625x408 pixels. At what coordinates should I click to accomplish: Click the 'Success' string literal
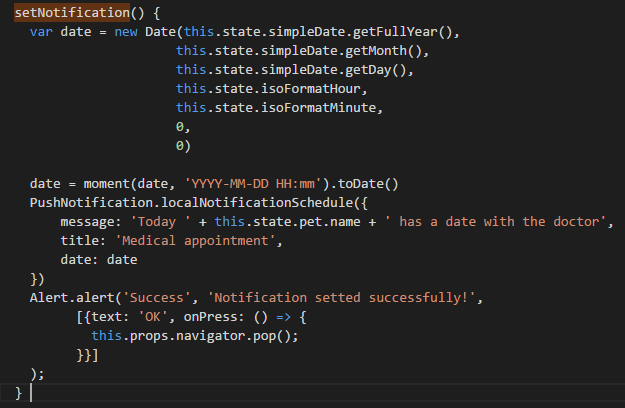pos(157,298)
